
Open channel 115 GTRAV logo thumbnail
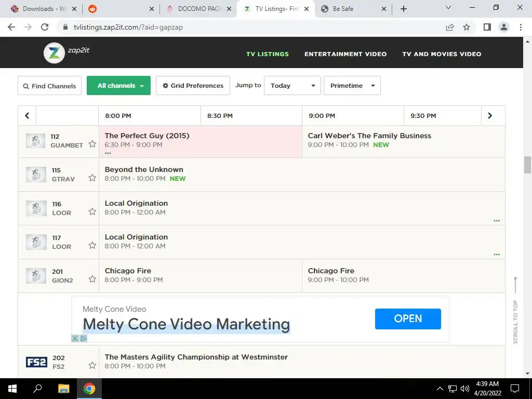point(36,175)
